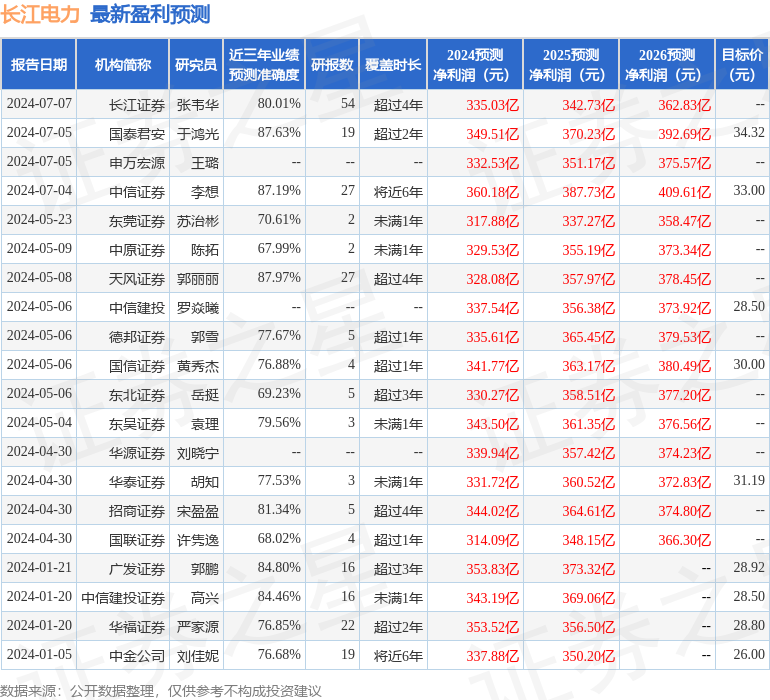The height and width of the screenshot is (700, 770).
Task: Click target price 28.92
Action: click(x=749, y=567)
